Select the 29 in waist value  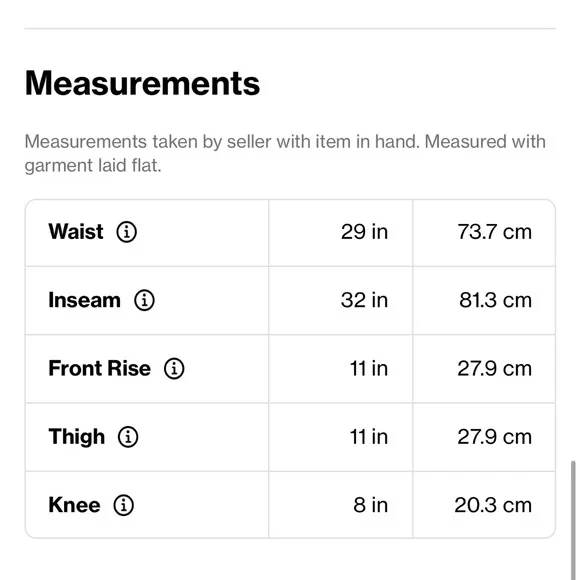point(364,232)
